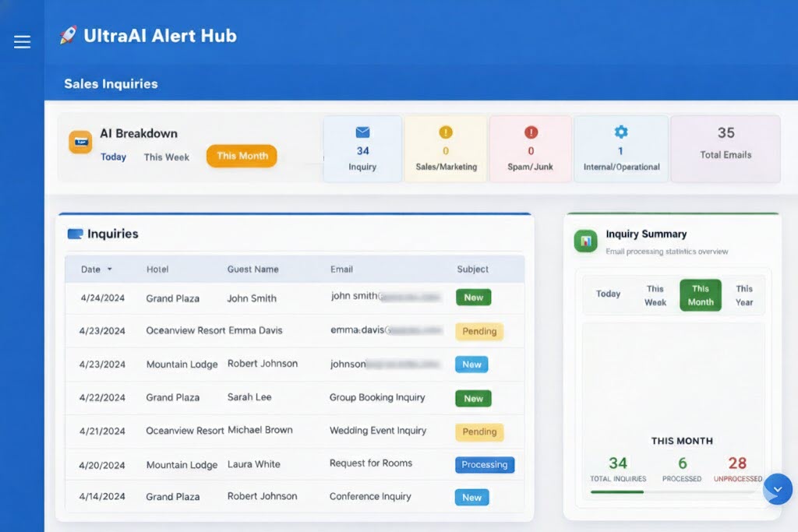The image size is (798, 532).
Task: Sort by the Date column arrow
Action: point(109,269)
